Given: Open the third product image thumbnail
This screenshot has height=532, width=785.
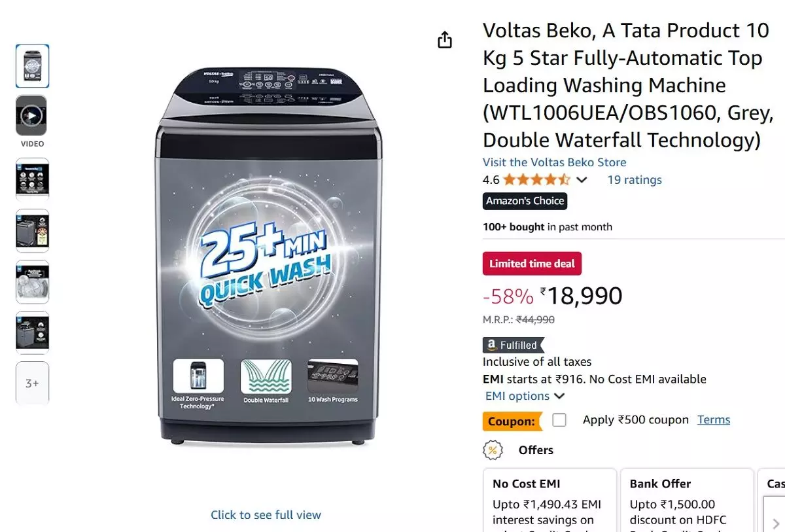Looking at the screenshot, I should click(32, 179).
